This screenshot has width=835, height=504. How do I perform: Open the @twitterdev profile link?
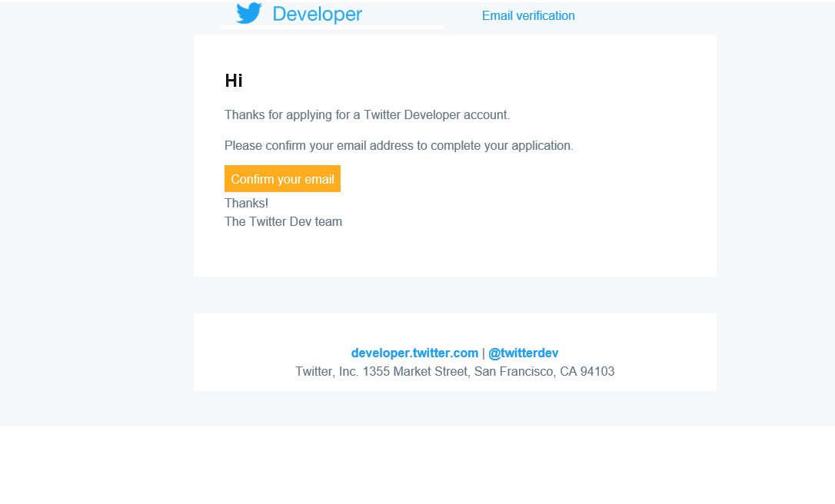[x=523, y=353]
